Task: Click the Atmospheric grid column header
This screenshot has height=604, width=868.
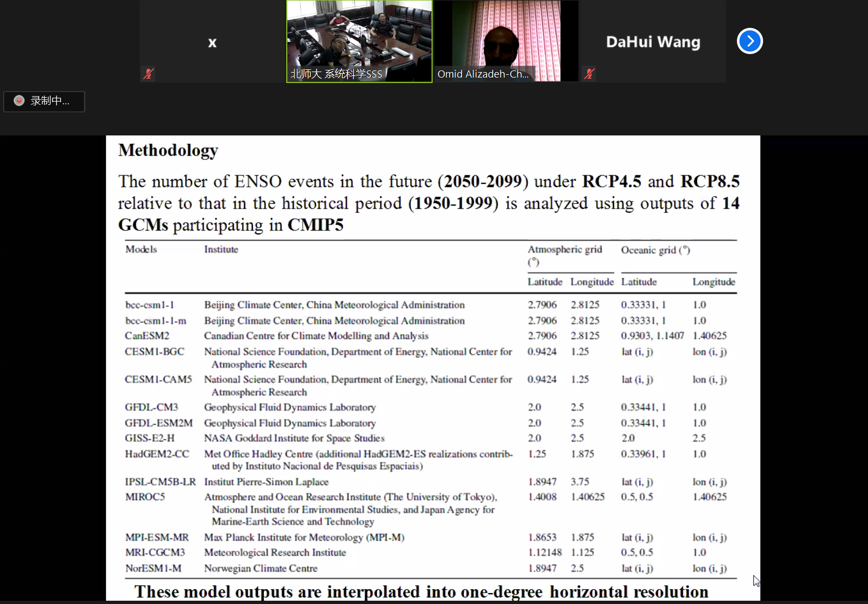Action: (564, 250)
